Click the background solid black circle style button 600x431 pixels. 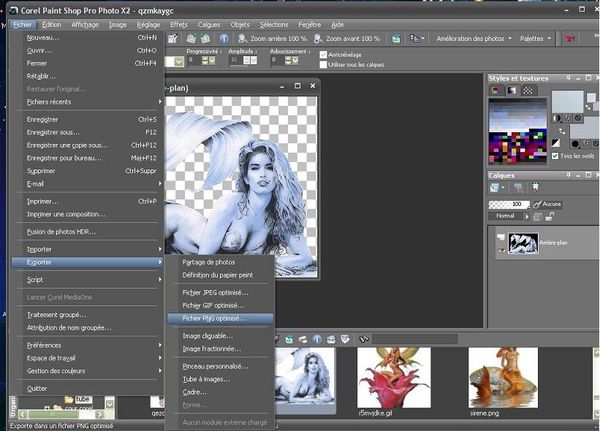(x=575, y=144)
